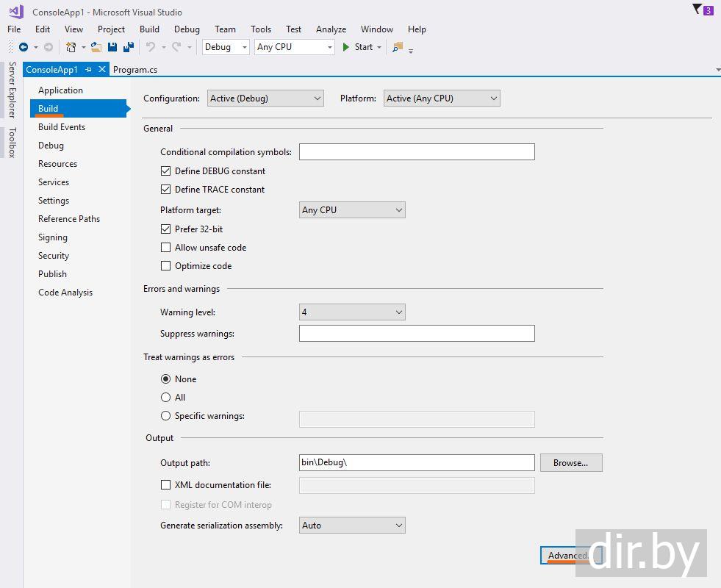Image resolution: width=721 pixels, height=588 pixels.
Task: Pin the ConsoleApp1 tab
Action: [x=89, y=69]
